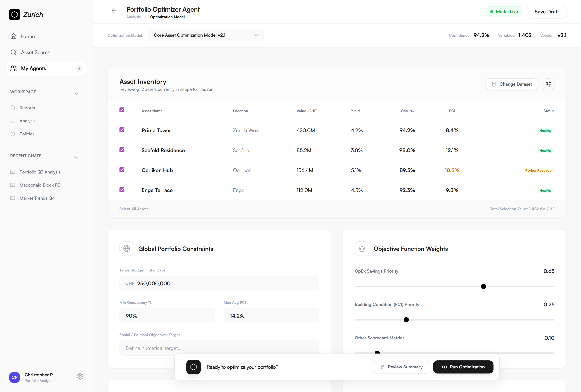Click the Occ. % column header
The image size is (581, 392).
point(407,111)
